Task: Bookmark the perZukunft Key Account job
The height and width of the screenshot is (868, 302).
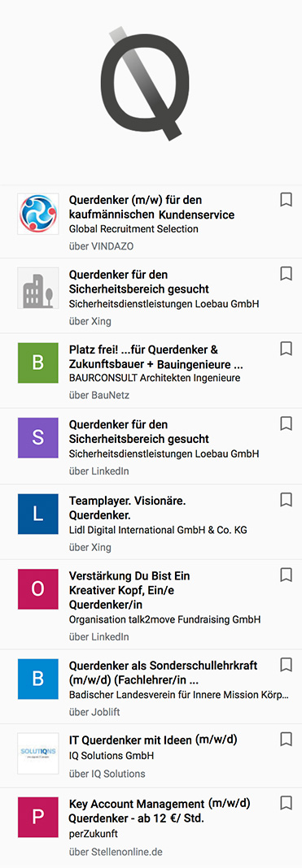Action: (286, 803)
